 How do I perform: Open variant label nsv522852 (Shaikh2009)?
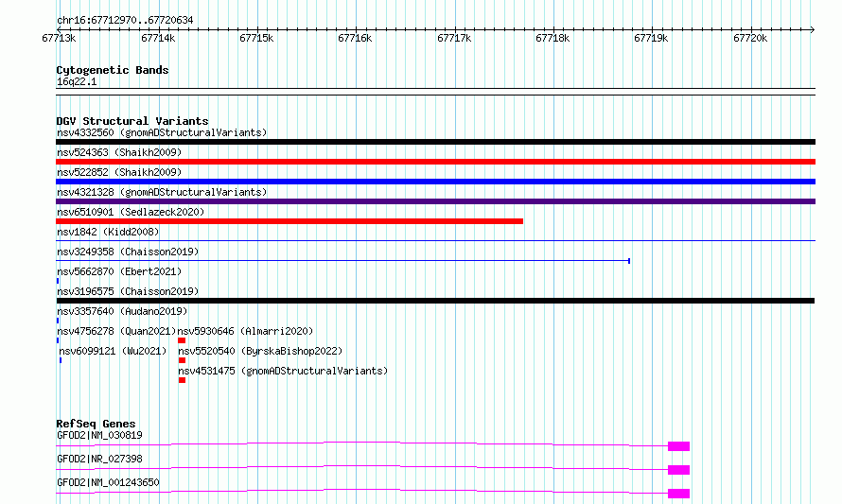point(119,172)
